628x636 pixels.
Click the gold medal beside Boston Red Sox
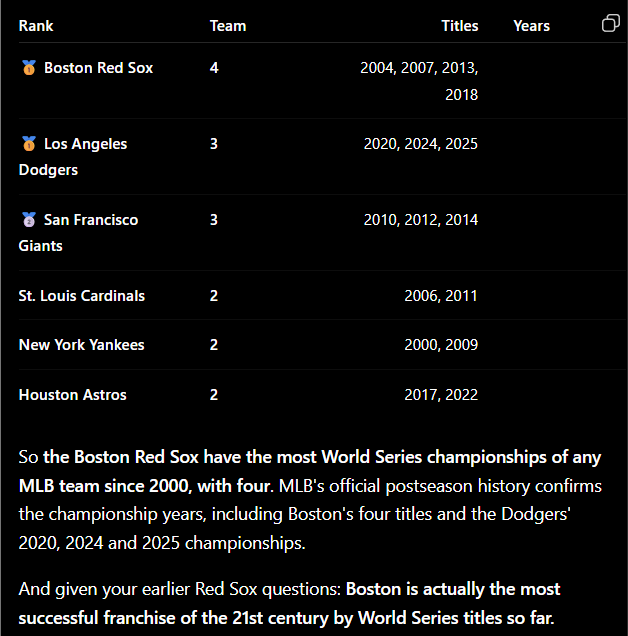(29, 68)
